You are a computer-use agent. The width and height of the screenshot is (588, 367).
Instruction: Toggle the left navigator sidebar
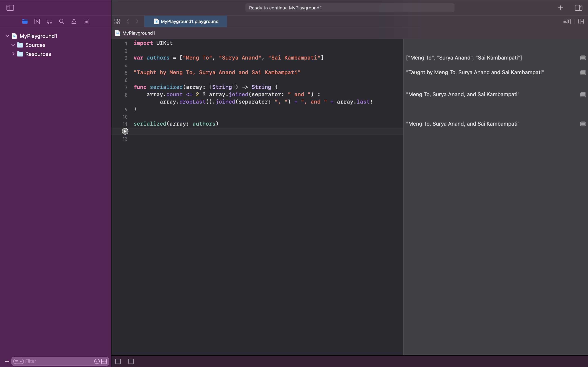(10, 8)
